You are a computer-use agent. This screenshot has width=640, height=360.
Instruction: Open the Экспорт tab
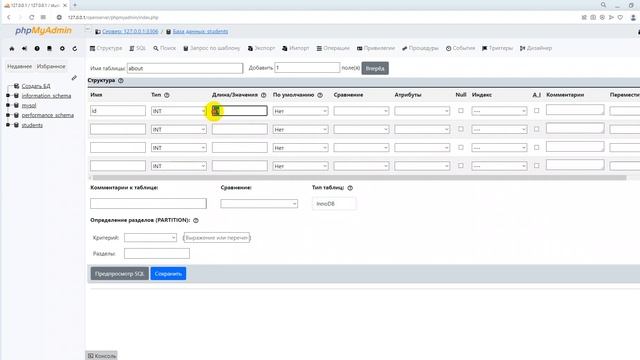click(x=261, y=48)
